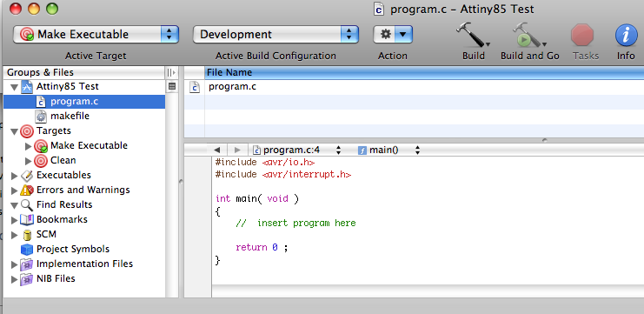Image resolution: width=644 pixels, height=314 pixels.
Task: Click the Errors and Warnings icon
Action: [27, 190]
